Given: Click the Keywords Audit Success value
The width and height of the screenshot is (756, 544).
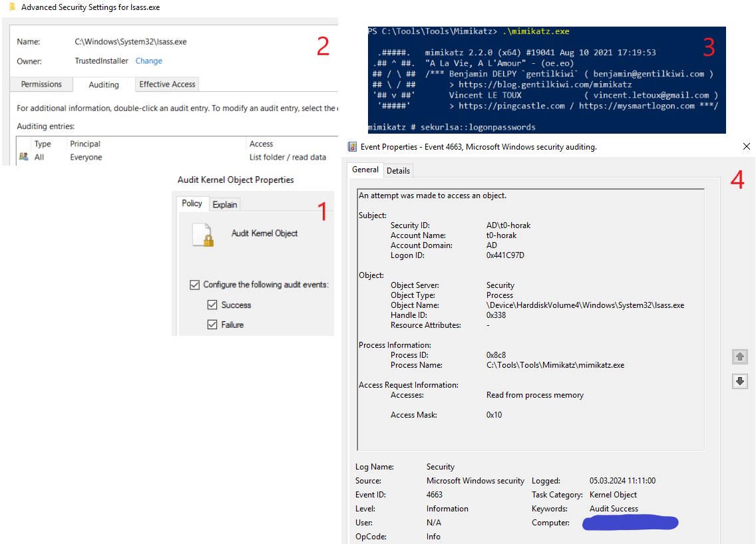Looking at the screenshot, I should (x=614, y=509).
